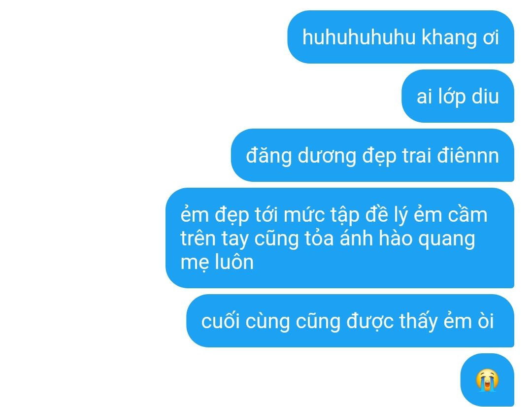Click the word "ơi" in first bubble

(491, 37)
